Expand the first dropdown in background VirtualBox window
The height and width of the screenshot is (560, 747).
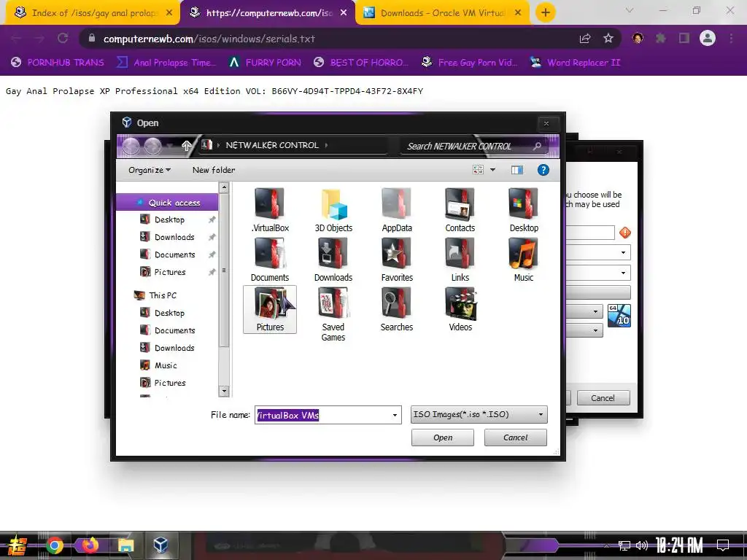point(623,252)
